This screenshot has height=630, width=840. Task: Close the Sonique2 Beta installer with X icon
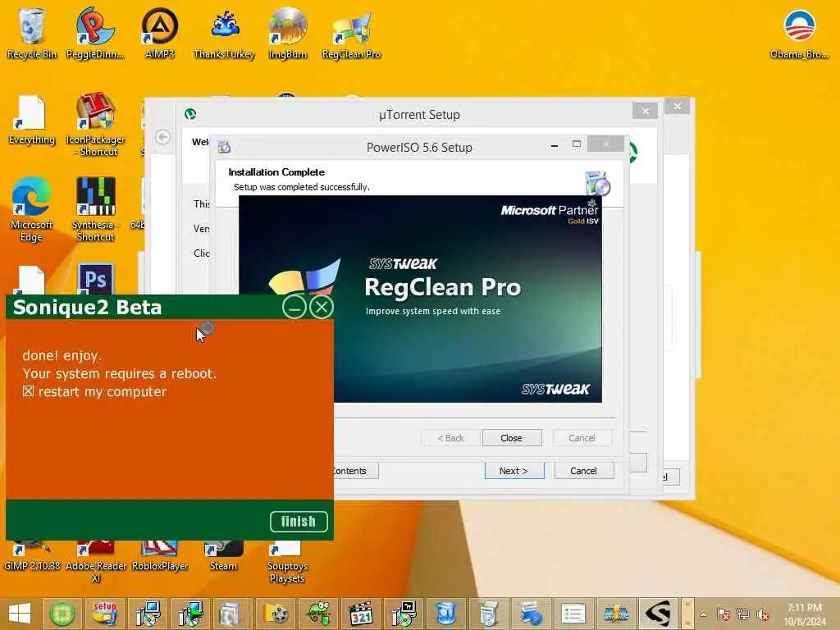(x=322, y=308)
